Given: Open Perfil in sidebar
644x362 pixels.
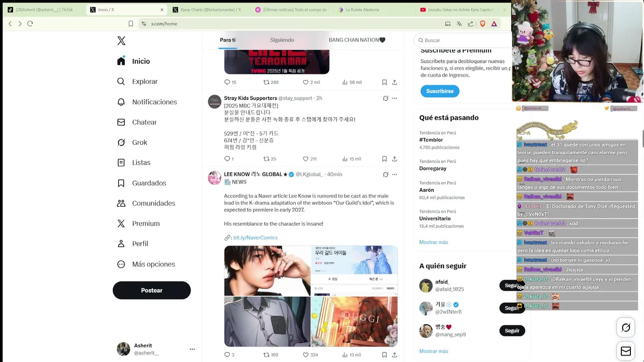Looking at the screenshot, I should pyautogui.click(x=132, y=243).
